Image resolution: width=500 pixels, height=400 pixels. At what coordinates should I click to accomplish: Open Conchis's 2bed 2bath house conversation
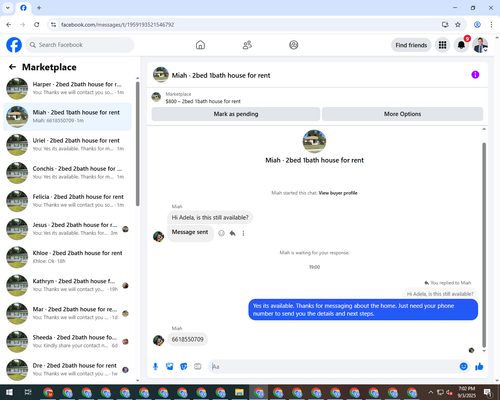pyautogui.click(x=67, y=173)
